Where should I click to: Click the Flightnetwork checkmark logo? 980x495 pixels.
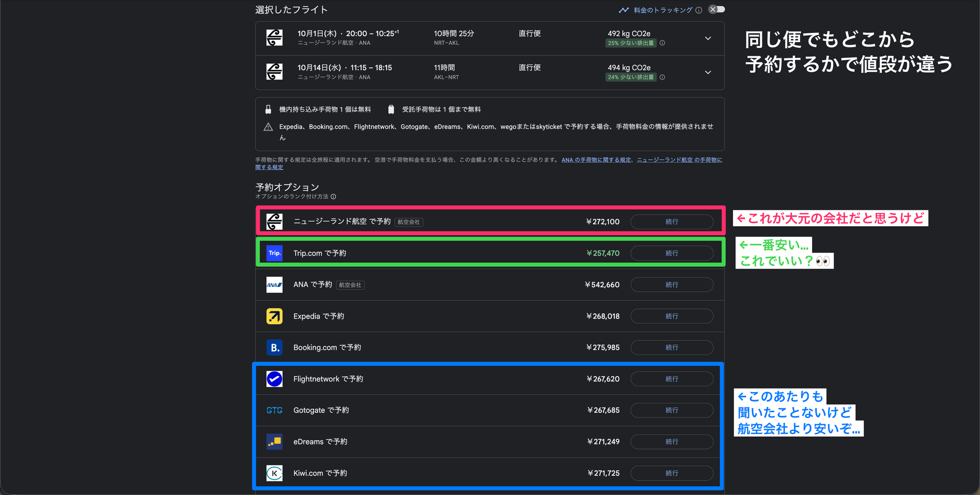click(x=274, y=379)
